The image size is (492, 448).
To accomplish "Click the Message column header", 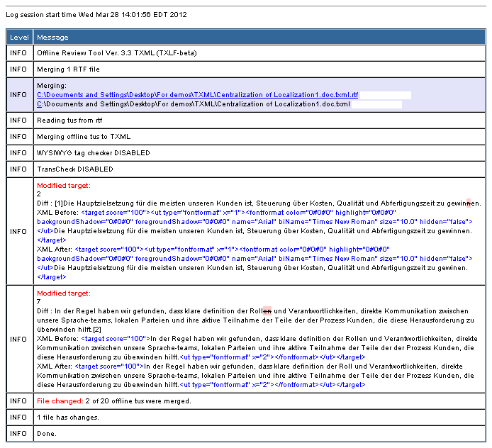I will (52, 38).
